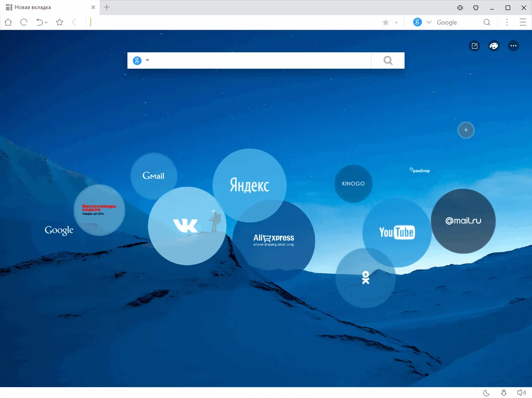
Task: Add new site with plus bubble
Action: [x=466, y=130]
